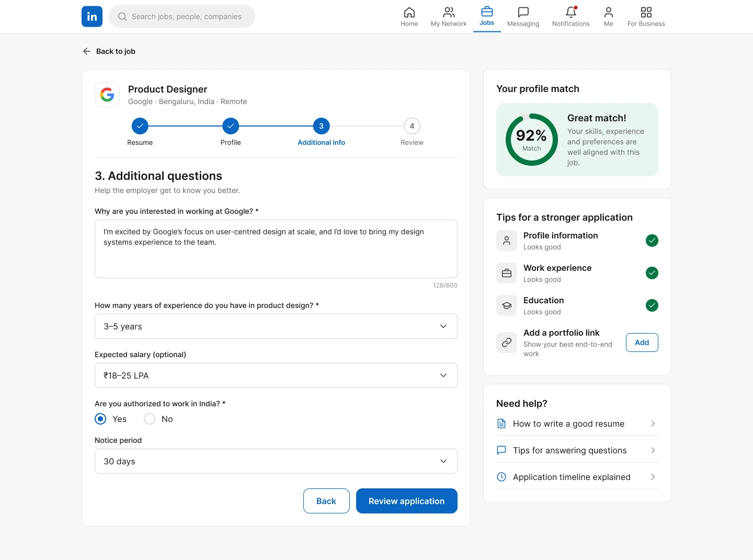
Task: Click the Product Designer job title
Action: click(x=167, y=89)
